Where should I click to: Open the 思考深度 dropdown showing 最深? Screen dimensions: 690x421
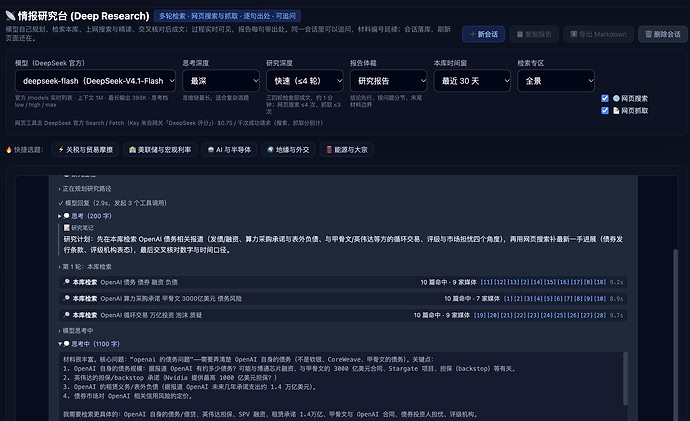point(221,81)
